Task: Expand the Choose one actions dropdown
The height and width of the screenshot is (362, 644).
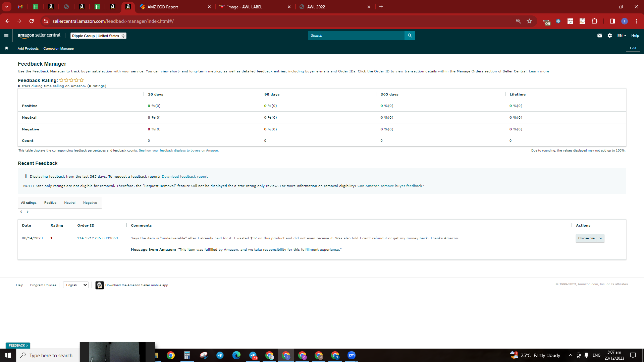Action: 590,238
